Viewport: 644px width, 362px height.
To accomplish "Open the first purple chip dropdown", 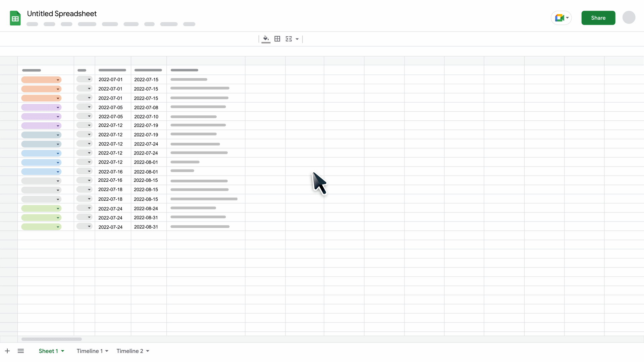I will (41, 108).
